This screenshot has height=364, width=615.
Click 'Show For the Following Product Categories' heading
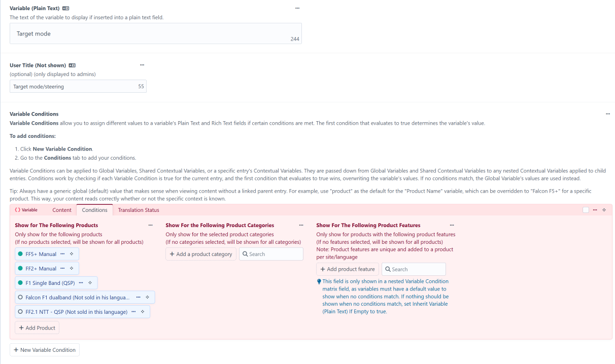(x=220, y=225)
